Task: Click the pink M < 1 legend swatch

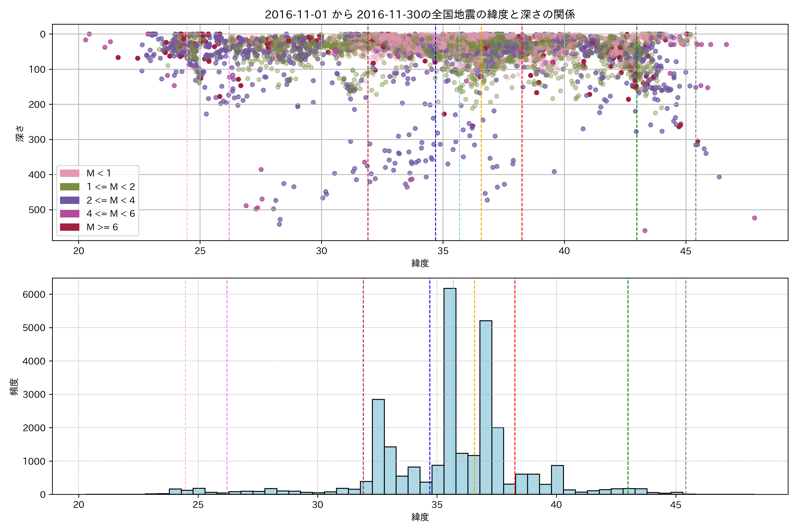Action: tap(70, 173)
